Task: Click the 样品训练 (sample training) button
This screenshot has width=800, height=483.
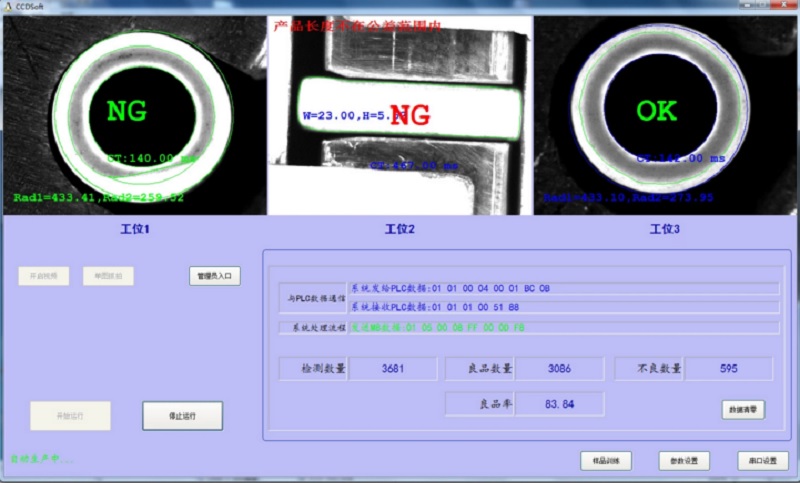Action: 606,461
